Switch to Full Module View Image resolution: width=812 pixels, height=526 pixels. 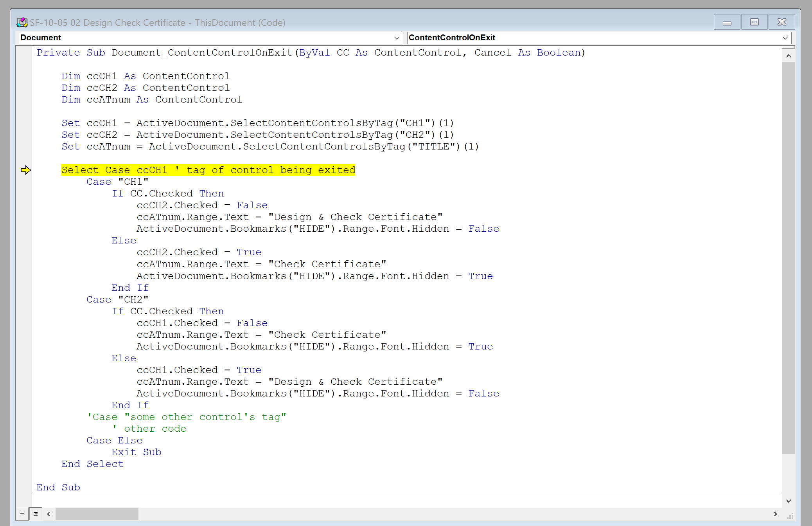click(36, 513)
